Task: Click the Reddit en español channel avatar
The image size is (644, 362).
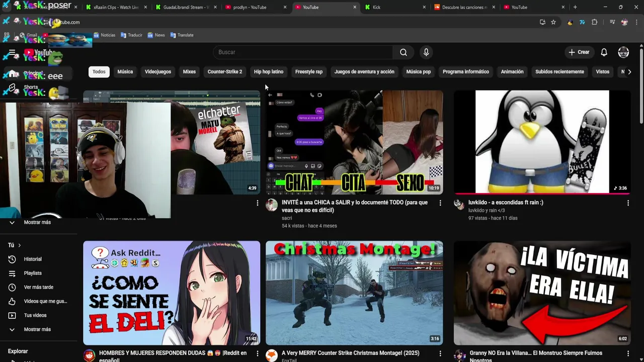Action: coord(89,355)
